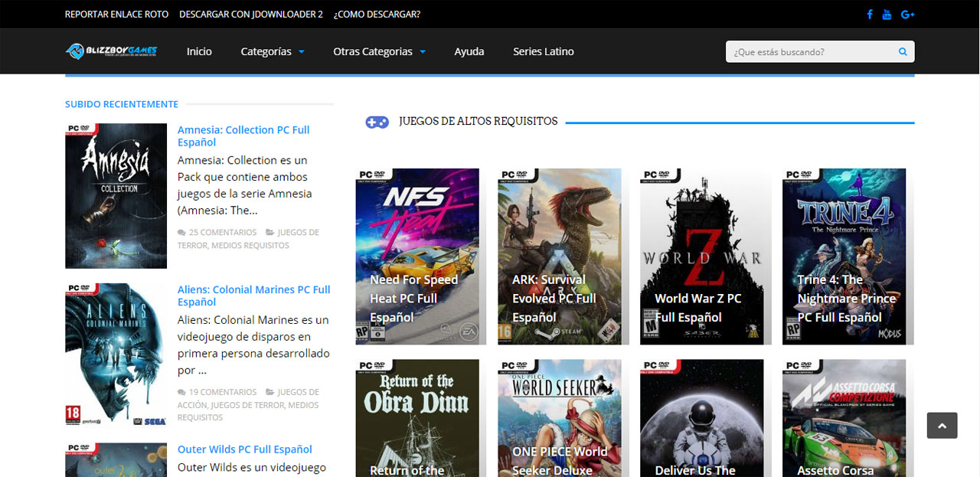
Task: Click the scroll-to-top arrow button
Action: (942, 426)
